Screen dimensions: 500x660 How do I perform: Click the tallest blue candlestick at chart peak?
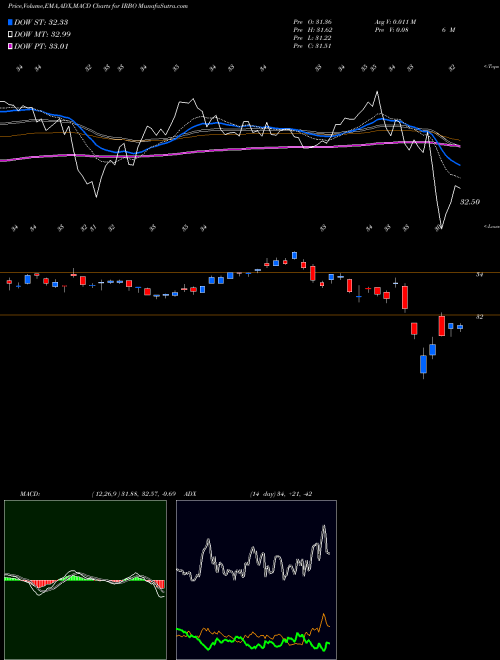coord(294,255)
